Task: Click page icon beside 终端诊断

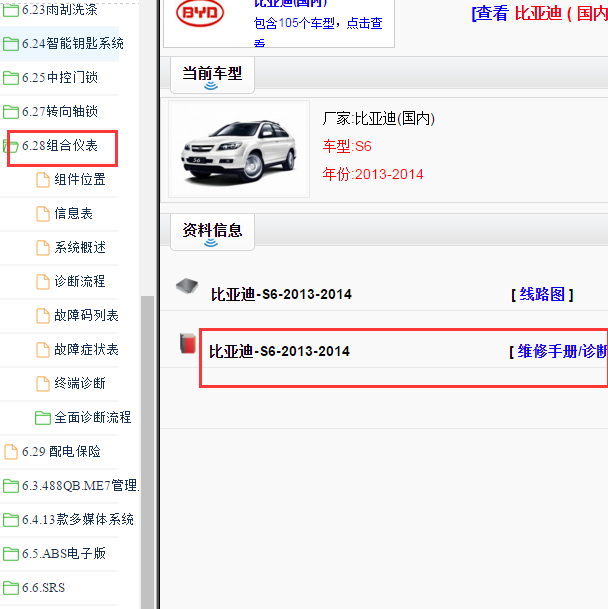Action: point(43,384)
